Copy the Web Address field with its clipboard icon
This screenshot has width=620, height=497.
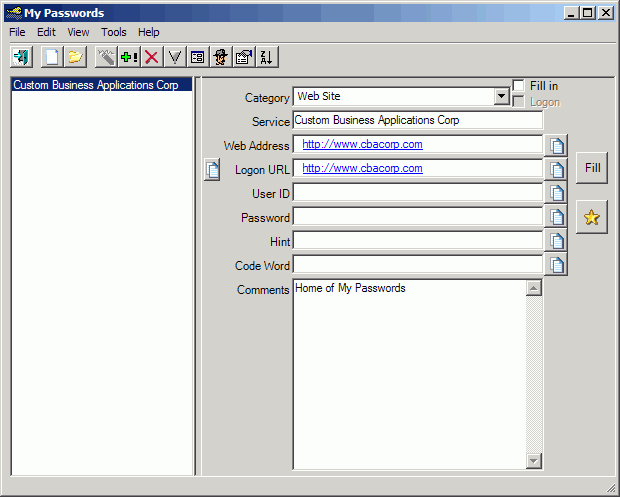tap(556, 146)
